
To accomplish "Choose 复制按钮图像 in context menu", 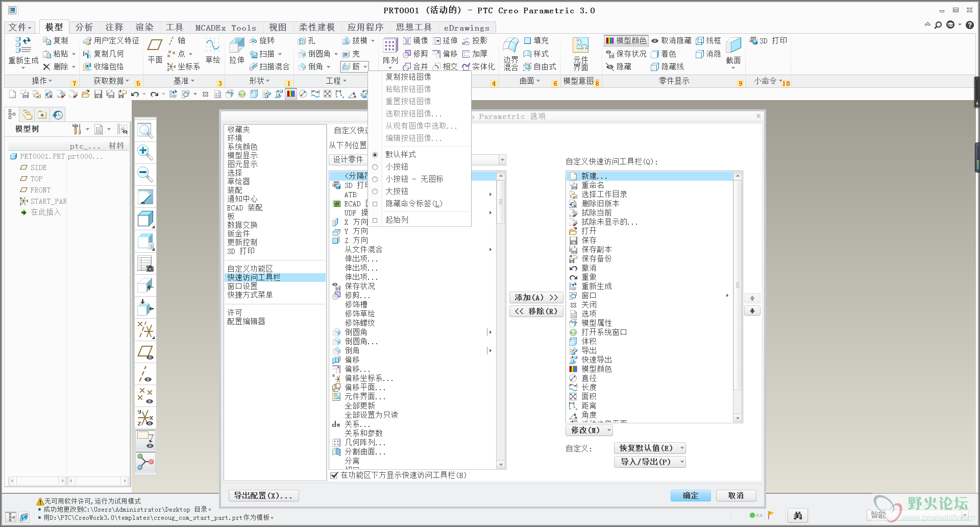I will pos(408,77).
